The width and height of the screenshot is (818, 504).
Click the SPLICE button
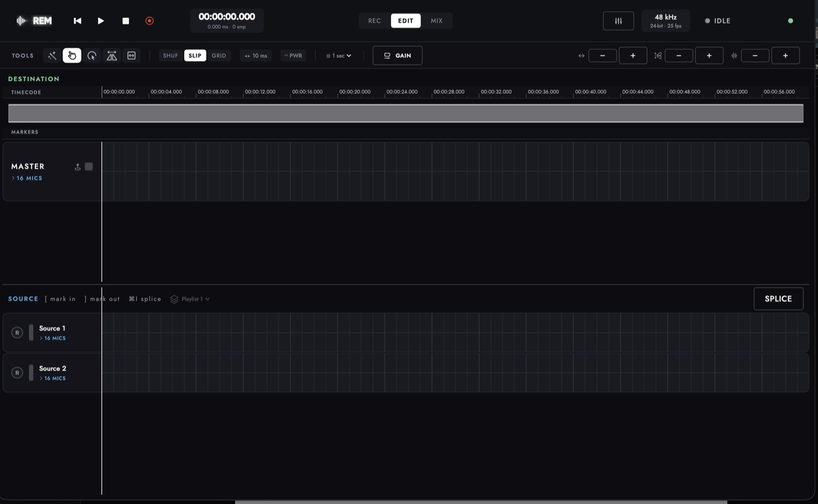[x=778, y=299]
